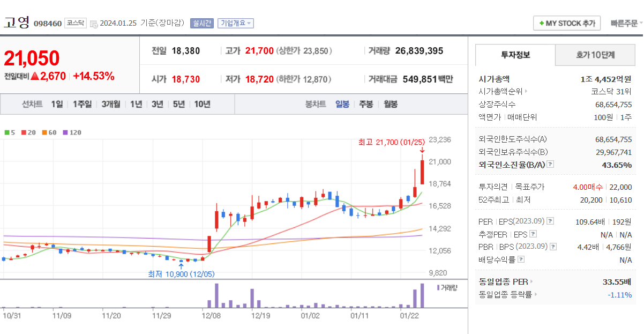Click the 동일업종 PER value 33.55배
The height and width of the screenshot is (334, 644).
(617, 281)
